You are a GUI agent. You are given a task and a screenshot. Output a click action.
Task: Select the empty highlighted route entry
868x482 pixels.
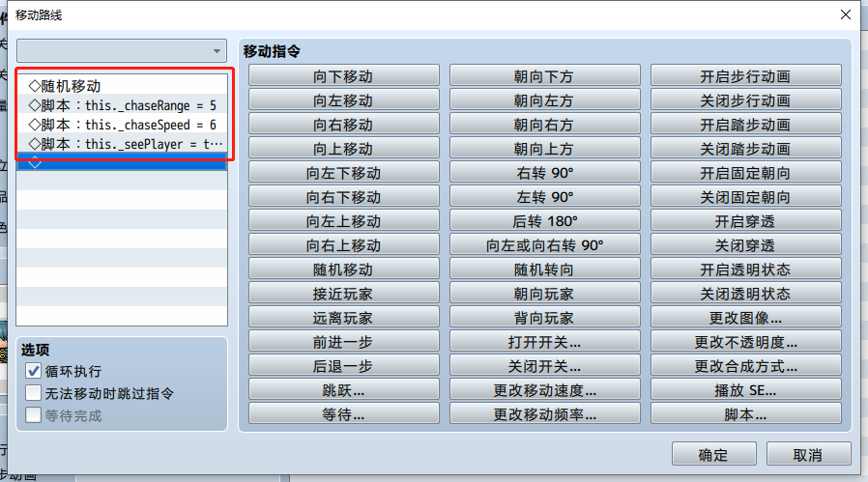click(x=122, y=163)
